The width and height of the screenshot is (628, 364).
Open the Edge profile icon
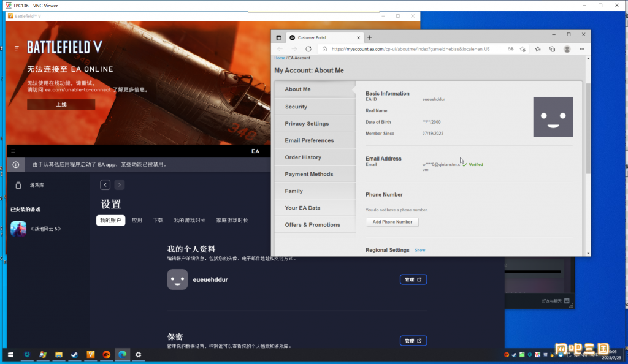point(567,49)
